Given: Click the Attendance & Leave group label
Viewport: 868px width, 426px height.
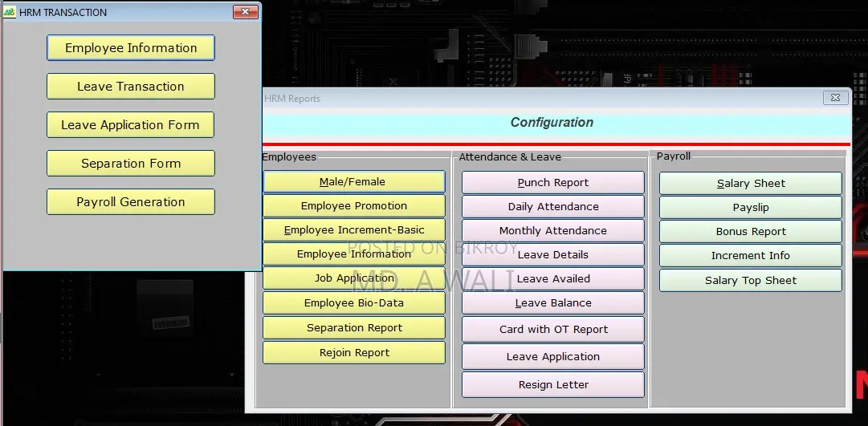Looking at the screenshot, I should point(510,157).
